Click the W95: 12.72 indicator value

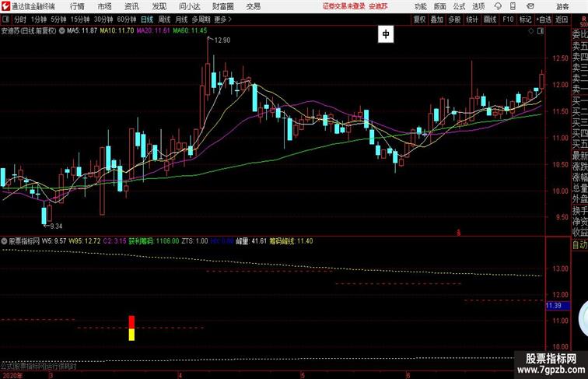pos(85,241)
